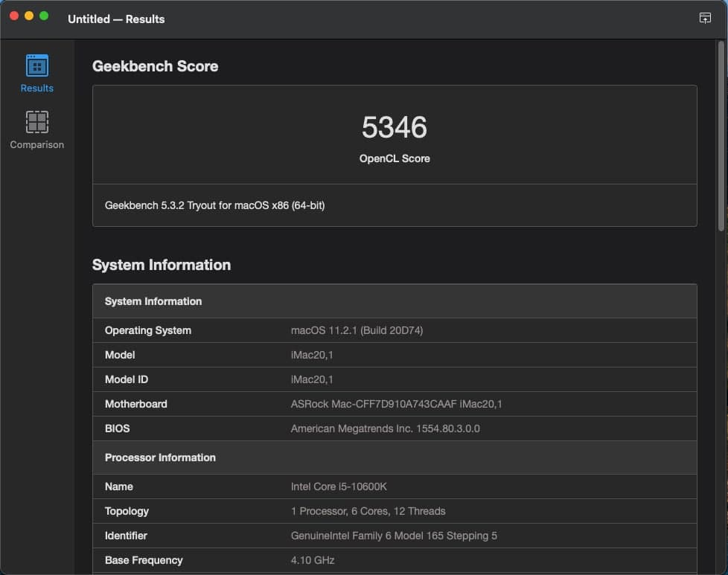The image size is (728, 575).
Task: Click the Identifier row label
Action: tap(126, 536)
